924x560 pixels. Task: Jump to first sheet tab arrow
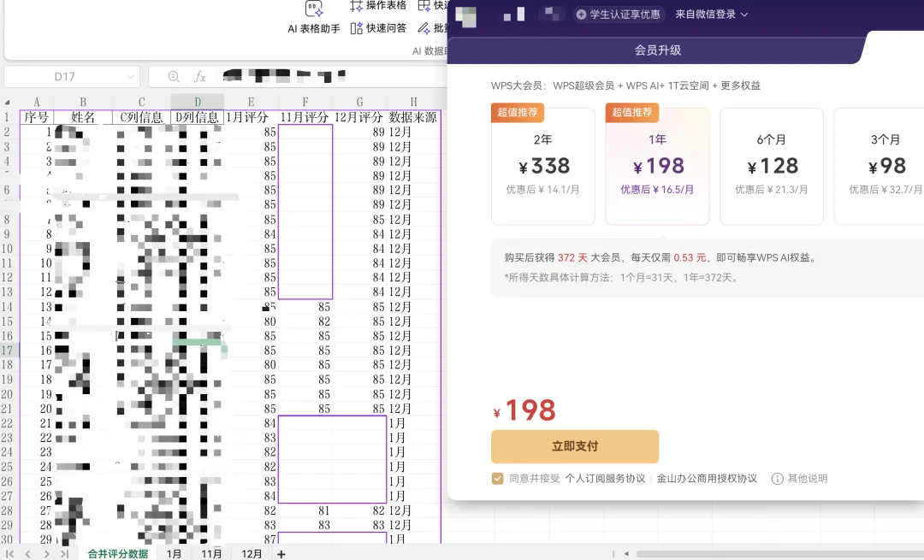pyautogui.click(x=10, y=554)
